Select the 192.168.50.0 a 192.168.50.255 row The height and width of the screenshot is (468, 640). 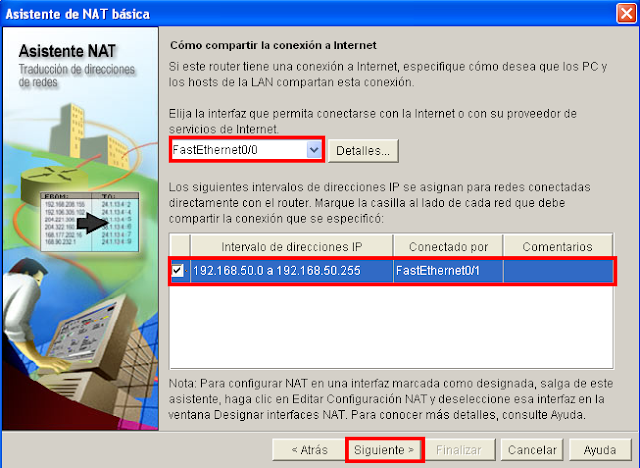point(392,271)
